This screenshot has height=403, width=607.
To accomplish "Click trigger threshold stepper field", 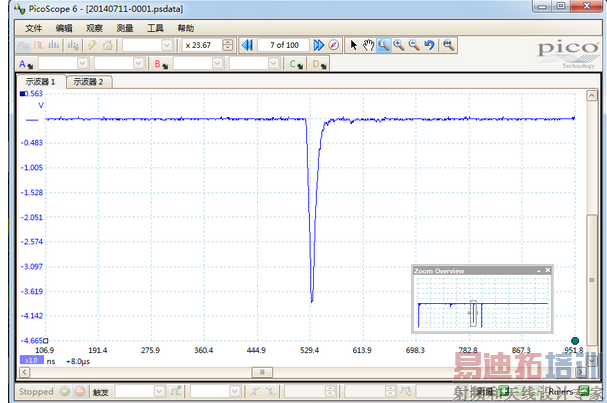I will tap(310, 391).
